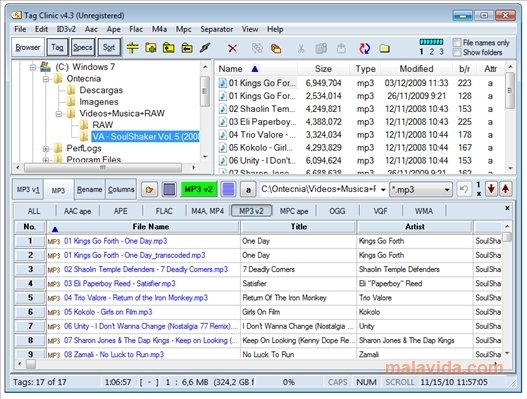The image size is (527, 399).
Task: Click the folder with left arrow icon
Action: tap(187, 48)
